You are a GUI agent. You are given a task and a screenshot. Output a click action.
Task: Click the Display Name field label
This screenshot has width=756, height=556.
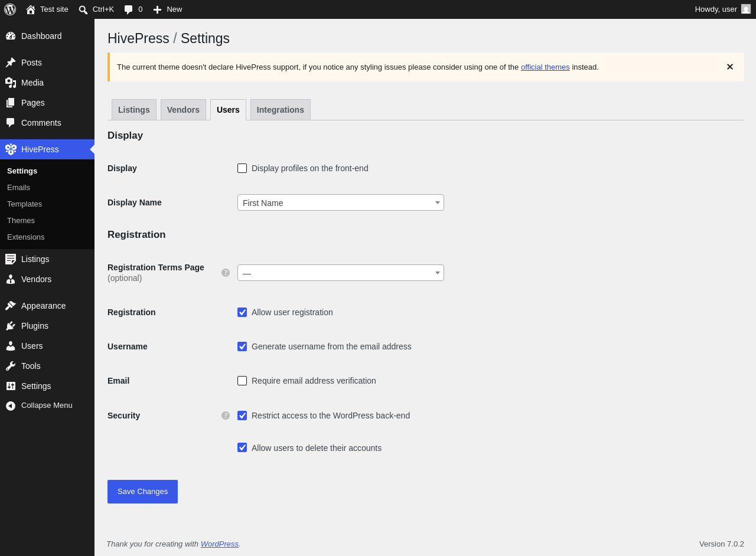click(135, 202)
